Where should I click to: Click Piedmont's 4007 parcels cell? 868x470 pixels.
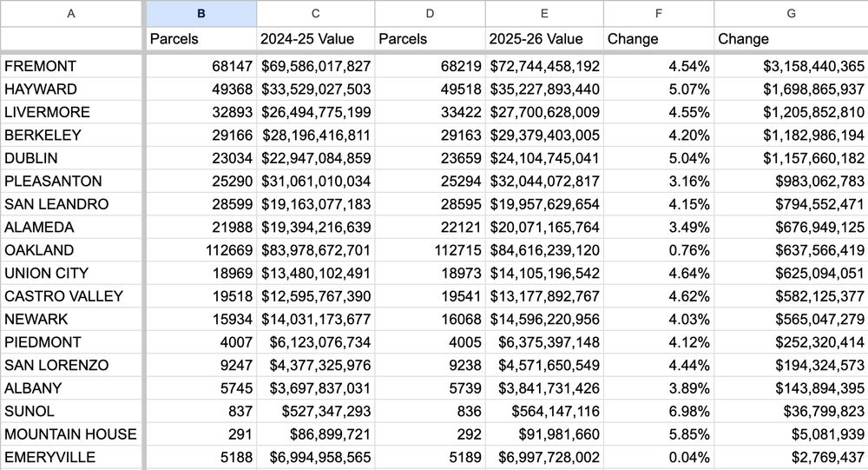pyautogui.click(x=201, y=342)
